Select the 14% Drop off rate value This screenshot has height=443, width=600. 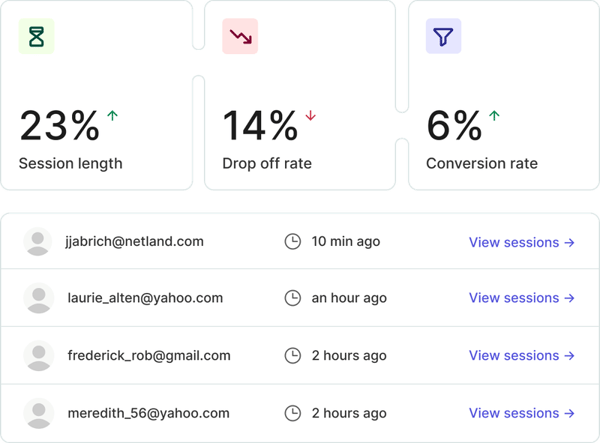(260, 127)
